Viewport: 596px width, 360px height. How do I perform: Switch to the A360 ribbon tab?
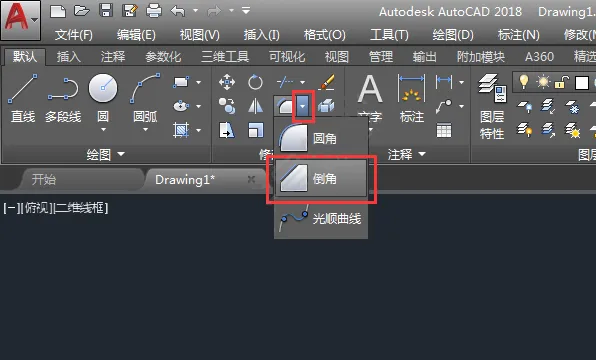pyautogui.click(x=539, y=57)
